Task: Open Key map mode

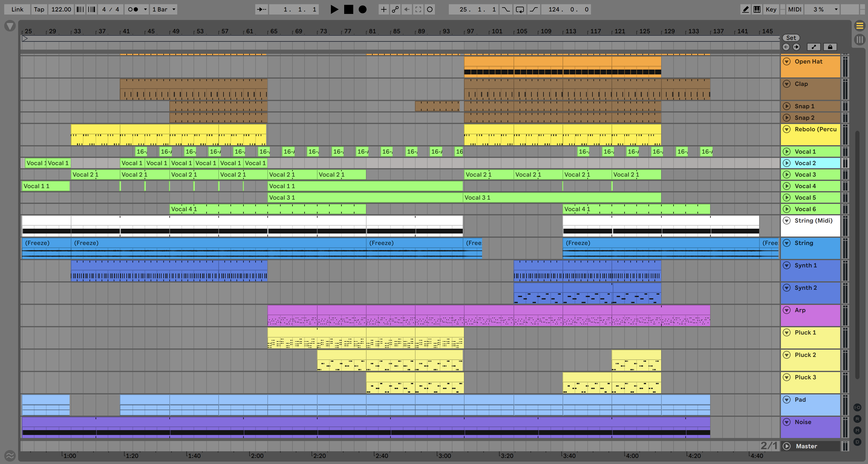Action: 771,9
